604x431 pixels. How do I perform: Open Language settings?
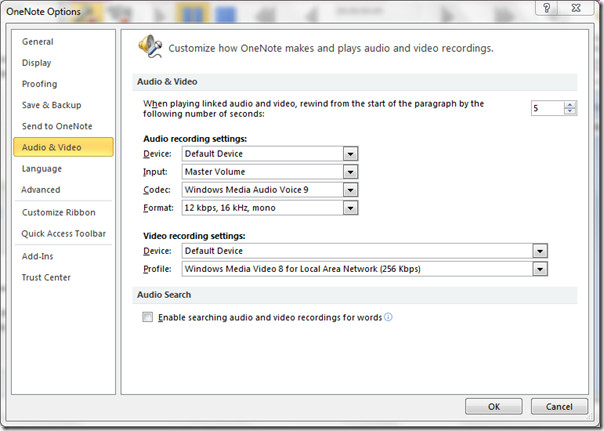(42, 169)
